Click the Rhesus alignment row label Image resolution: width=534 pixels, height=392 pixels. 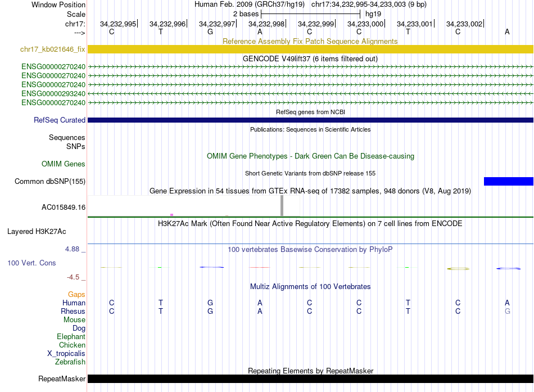tap(73, 311)
